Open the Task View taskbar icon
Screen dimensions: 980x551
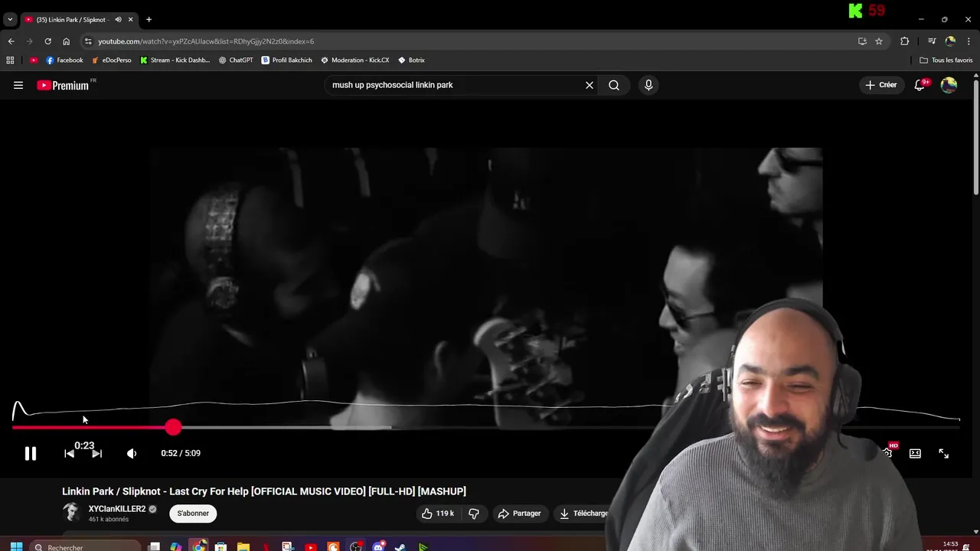tap(154, 546)
